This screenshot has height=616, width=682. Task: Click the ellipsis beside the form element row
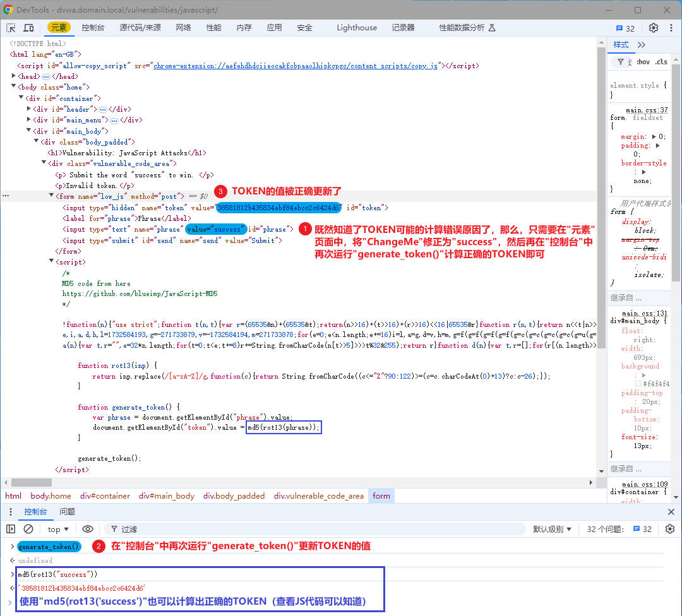pos(6,196)
